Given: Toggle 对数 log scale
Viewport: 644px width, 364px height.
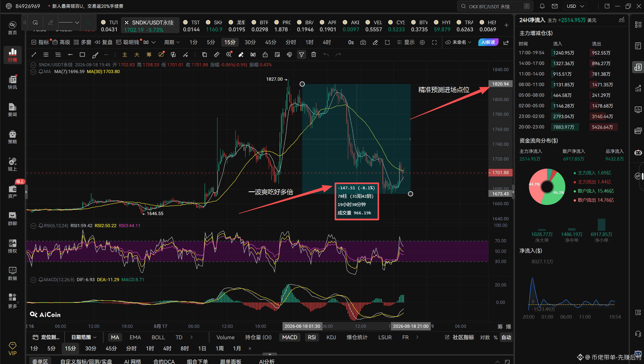Looking at the screenshot, I should 485,337.
